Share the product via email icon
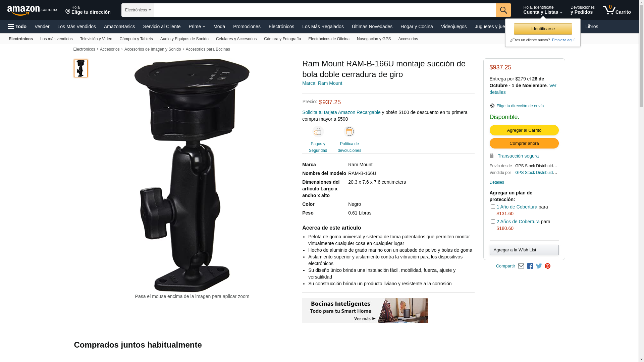 [x=521, y=266]
